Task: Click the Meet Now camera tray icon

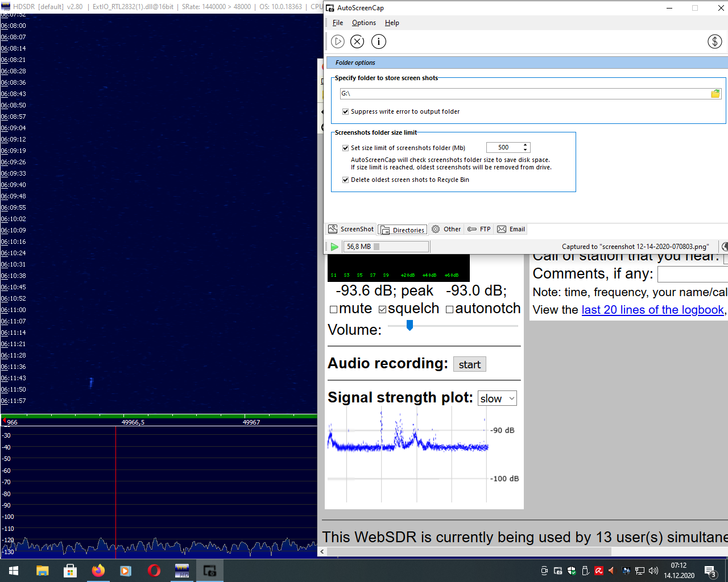Action: click(544, 571)
